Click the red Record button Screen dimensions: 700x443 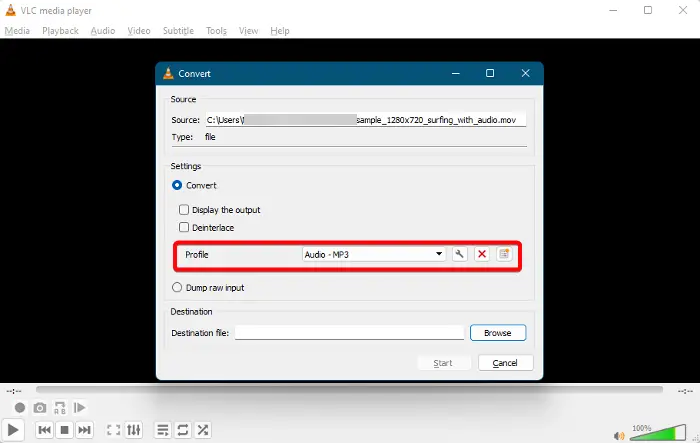20,408
